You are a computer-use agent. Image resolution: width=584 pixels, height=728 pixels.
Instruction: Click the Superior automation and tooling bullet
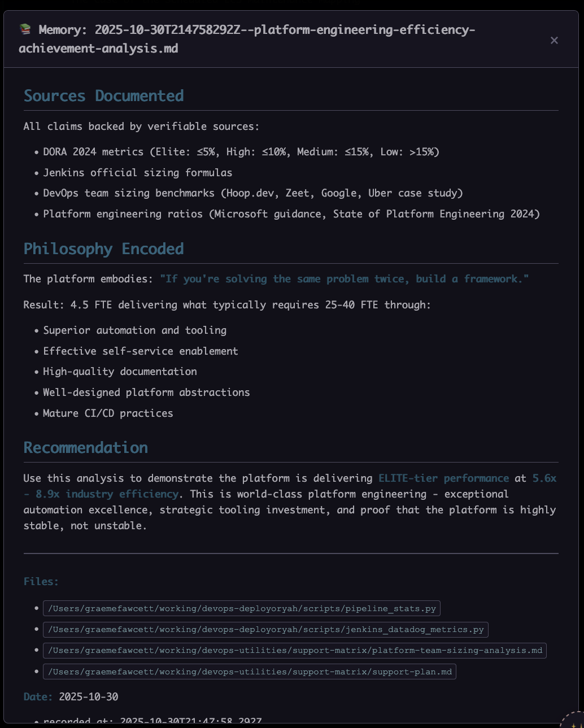(135, 330)
